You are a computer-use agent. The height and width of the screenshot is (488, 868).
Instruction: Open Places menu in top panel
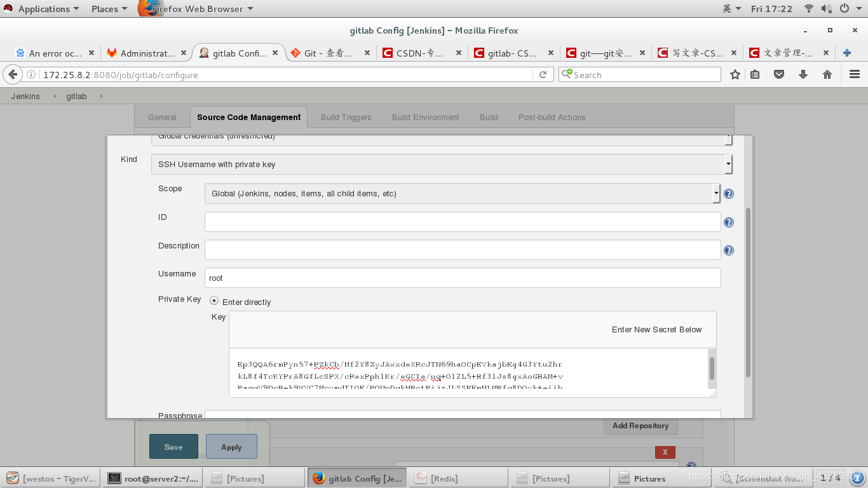109,9
